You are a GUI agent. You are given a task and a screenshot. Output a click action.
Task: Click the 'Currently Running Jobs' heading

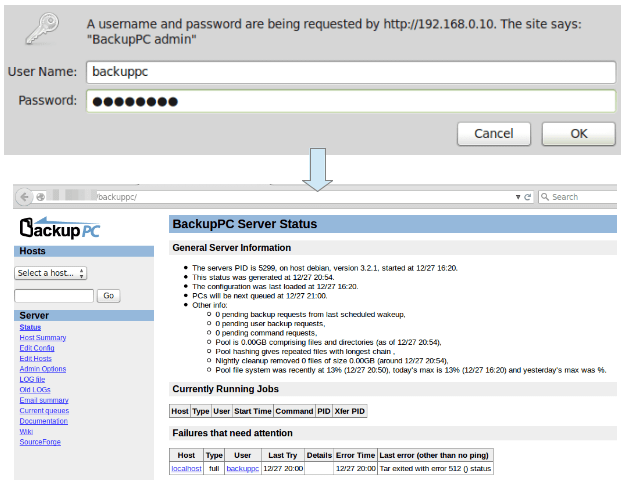coord(226,389)
